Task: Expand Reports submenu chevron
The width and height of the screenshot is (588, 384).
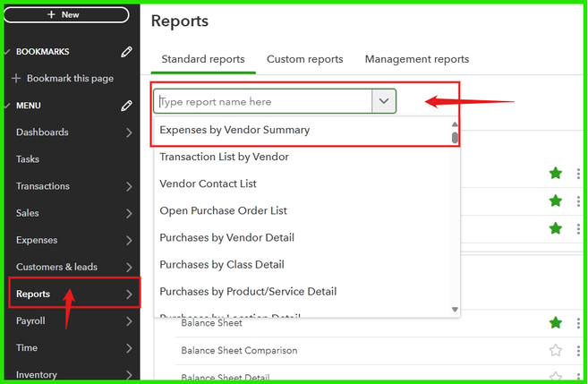Action: [x=129, y=294]
